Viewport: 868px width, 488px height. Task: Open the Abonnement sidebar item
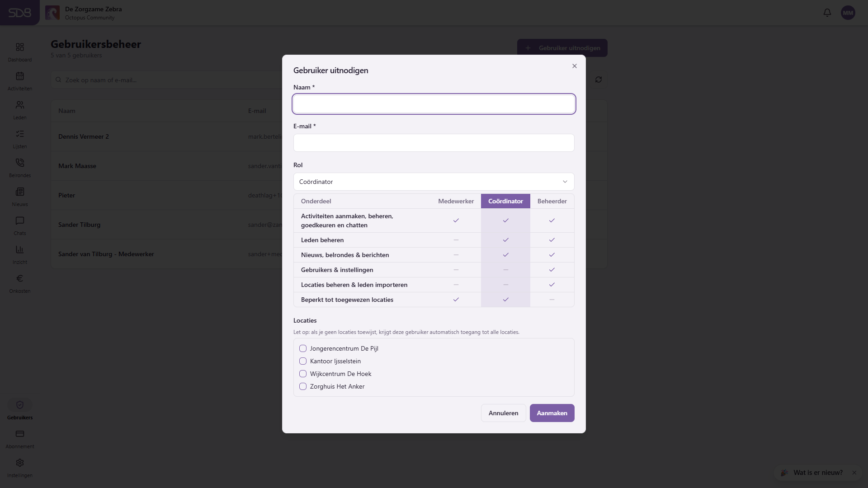pyautogui.click(x=20, y=439)
